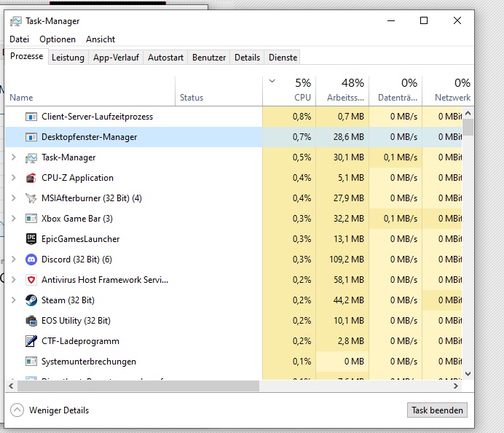Expand the Task-Manager process group

click(14, 157)
